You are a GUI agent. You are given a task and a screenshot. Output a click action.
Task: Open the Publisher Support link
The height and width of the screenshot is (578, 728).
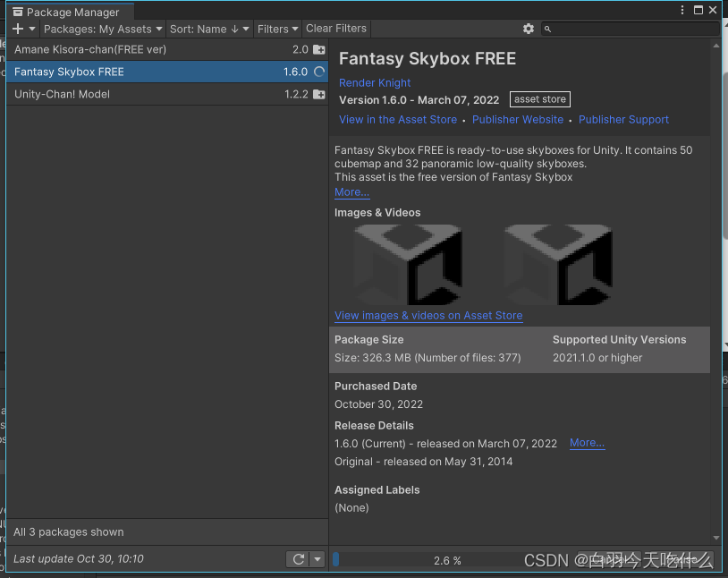623,119
